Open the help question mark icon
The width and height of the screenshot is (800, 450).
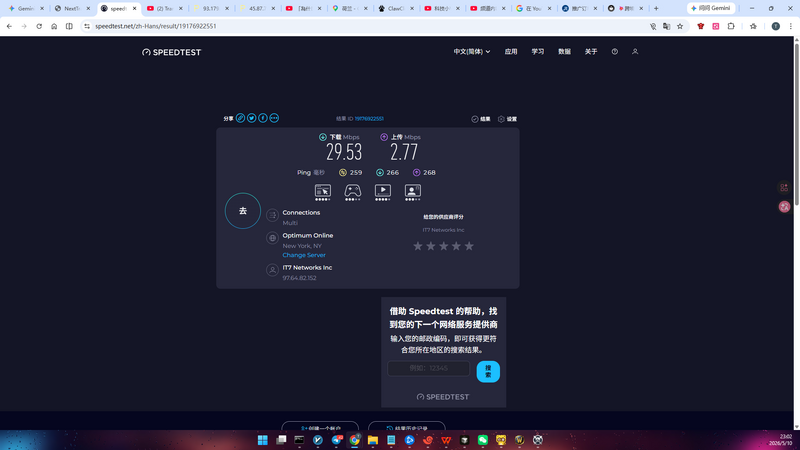tap(615, 52)
